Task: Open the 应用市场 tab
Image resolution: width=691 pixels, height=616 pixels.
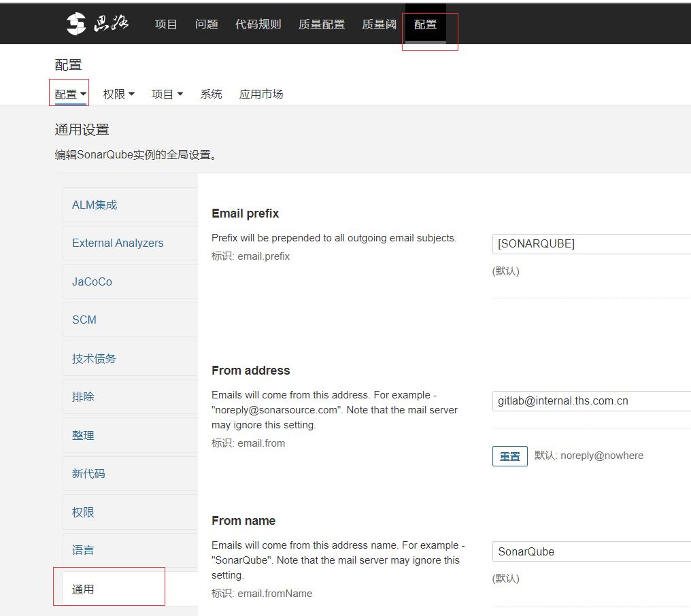Action: click(261, 95)
